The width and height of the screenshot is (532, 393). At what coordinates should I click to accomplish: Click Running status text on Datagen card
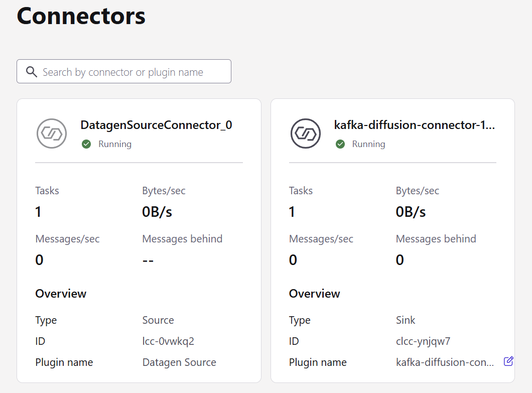tap(115, 144)
